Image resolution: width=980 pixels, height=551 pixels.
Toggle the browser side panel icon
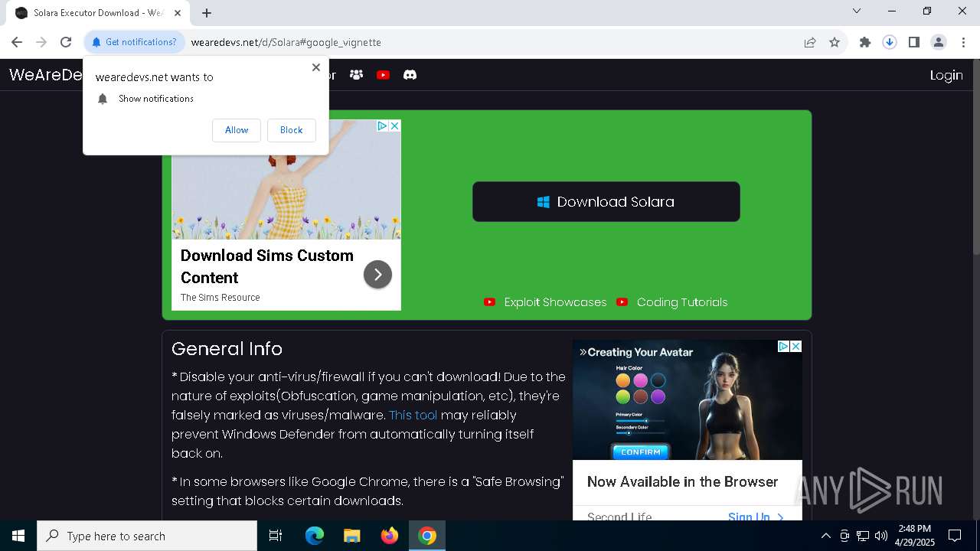pos(914,42)
